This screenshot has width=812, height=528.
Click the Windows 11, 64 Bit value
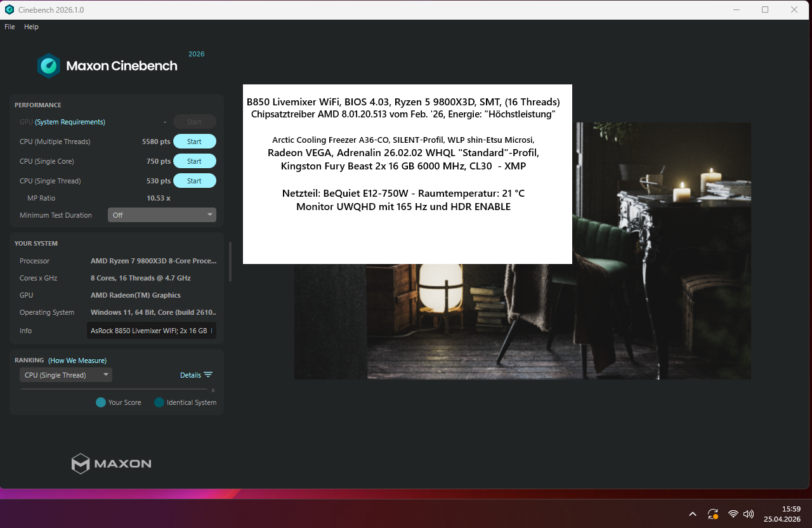[154, 312]
